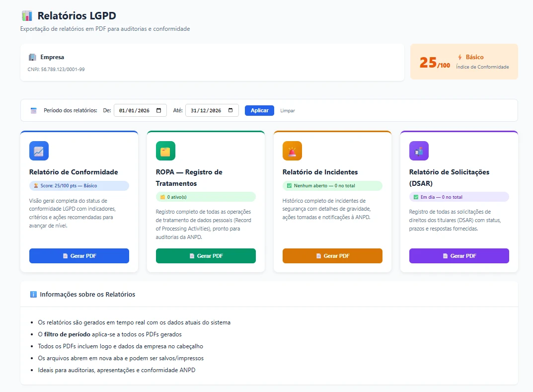Click the purple mailbox icon on DSAR card
This screenshot has height=392, width=533.
(419, 151)
